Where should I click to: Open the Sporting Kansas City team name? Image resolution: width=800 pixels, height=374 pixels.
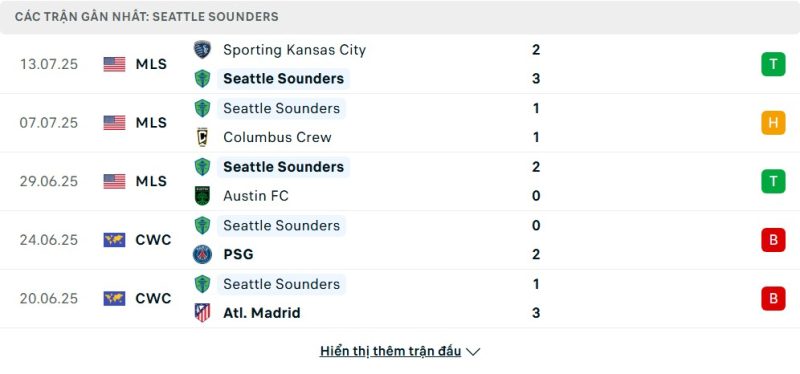(x=294, y=50)
